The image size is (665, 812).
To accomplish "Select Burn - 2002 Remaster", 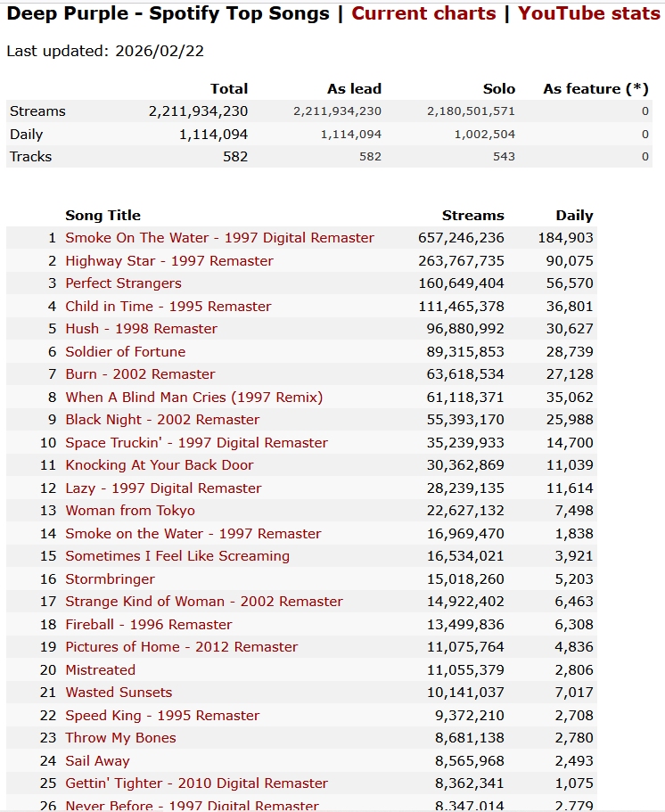I will point(140,374).
